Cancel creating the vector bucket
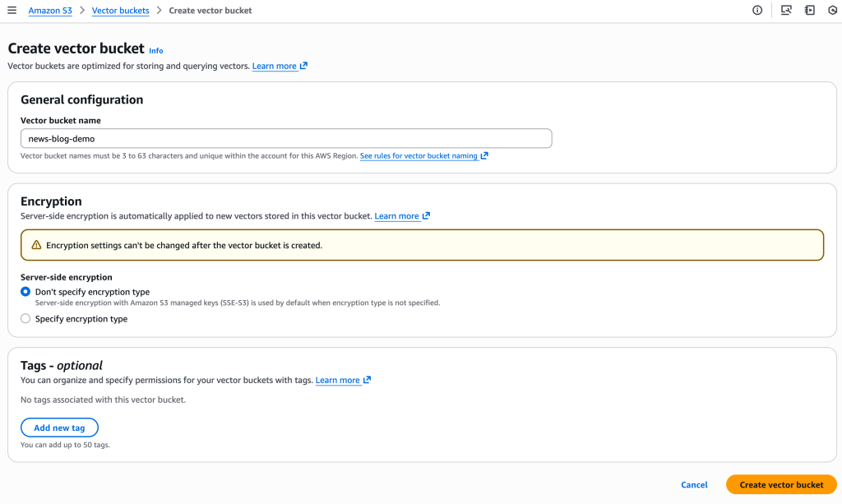Image resolution: width=842 pixels, height=504 pixels. tap(693, 485)
